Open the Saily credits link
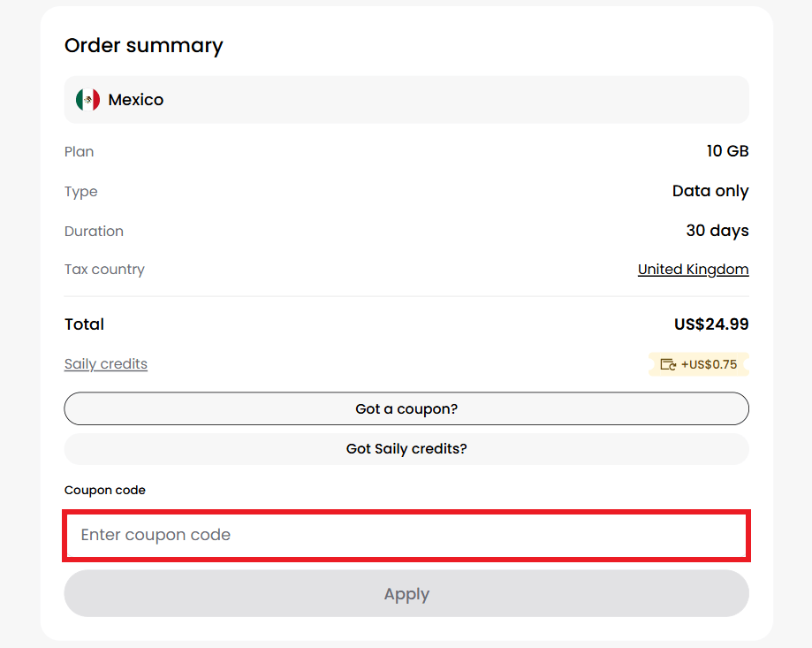The width and height of the screenshot is (812, 648). click(x=105, y=363)
